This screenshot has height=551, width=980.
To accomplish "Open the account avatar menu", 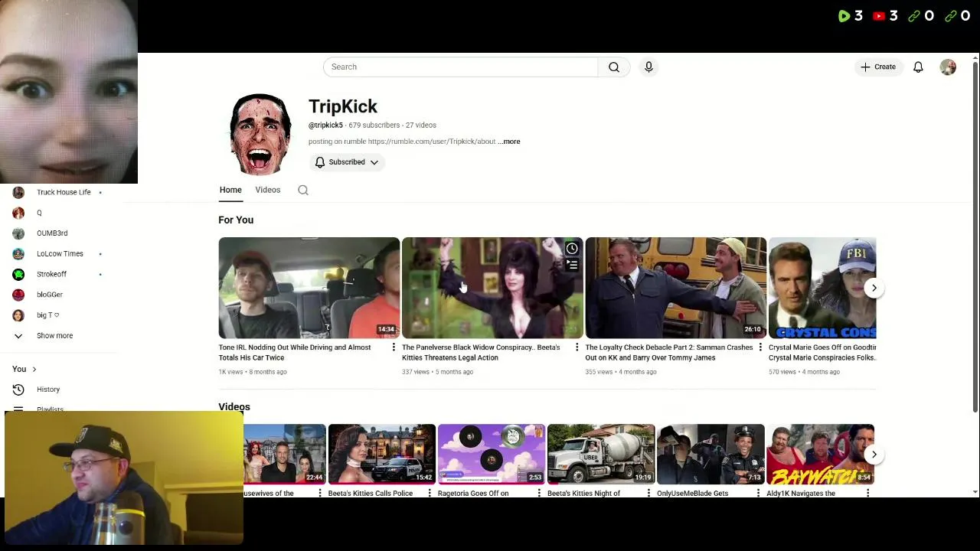I will click(x=948, y=67).
